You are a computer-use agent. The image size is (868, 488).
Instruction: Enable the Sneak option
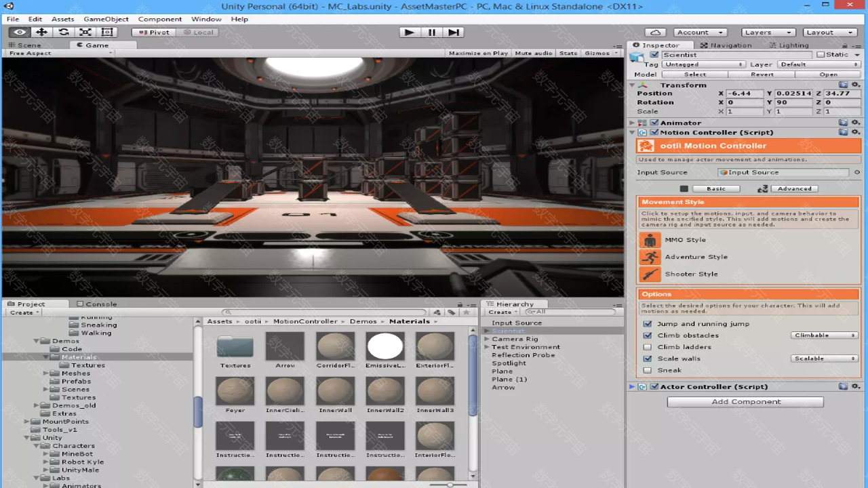pyautogui.click(x=648, y=370)
